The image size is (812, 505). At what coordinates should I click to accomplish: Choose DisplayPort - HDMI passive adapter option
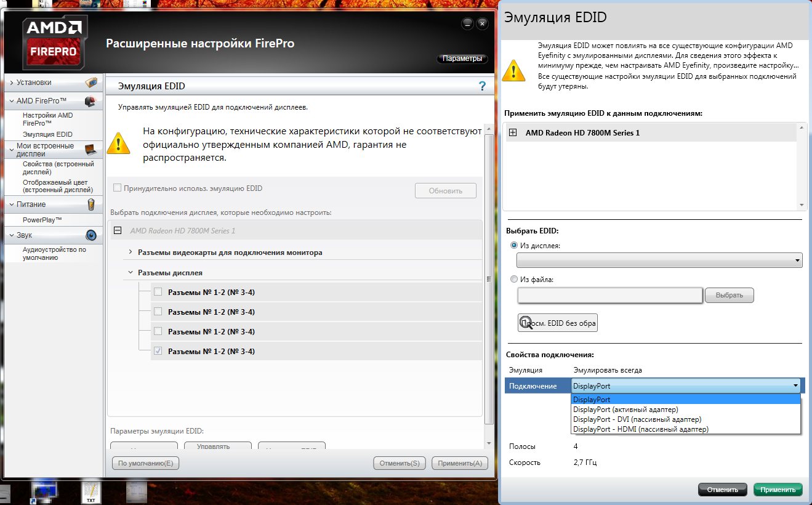pos(640,429)
